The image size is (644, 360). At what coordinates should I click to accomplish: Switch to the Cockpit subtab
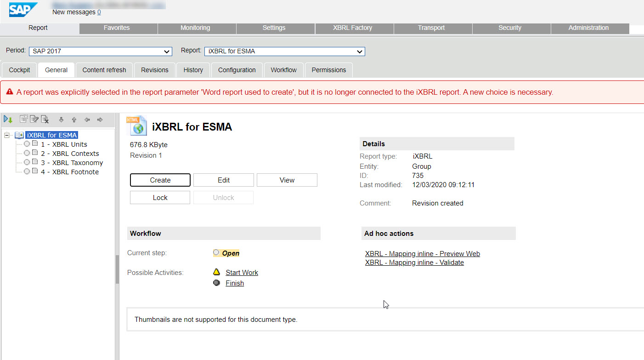[x=19, y=70]
